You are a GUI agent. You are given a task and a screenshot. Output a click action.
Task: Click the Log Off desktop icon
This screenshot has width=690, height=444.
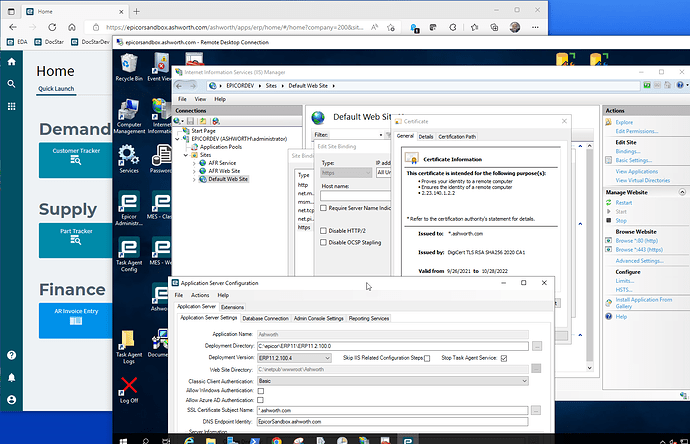128,390
